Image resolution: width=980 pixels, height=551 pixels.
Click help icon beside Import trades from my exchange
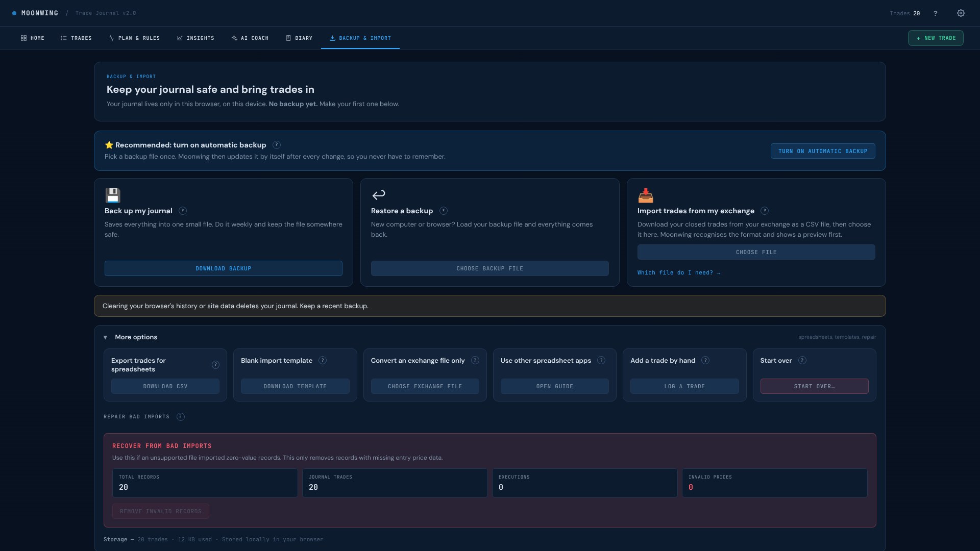pyautogui.click(x=765, y=211)
